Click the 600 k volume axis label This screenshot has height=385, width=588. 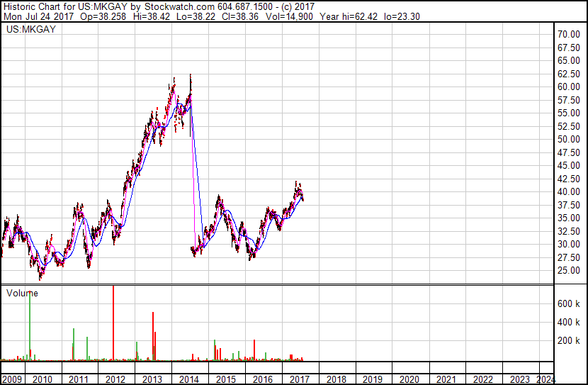coord(569,303)
